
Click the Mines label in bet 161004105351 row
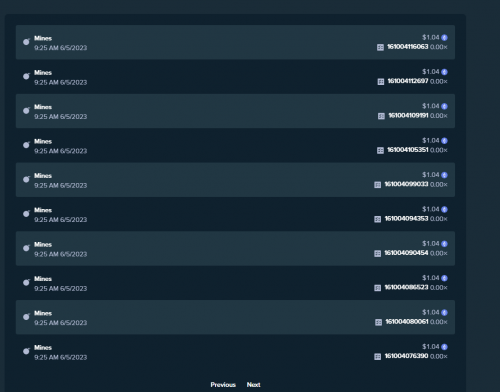[x=43, y=141]
